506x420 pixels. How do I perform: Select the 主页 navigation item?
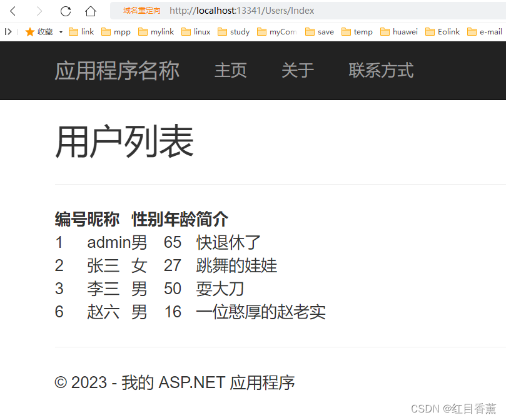coord(230,71)
